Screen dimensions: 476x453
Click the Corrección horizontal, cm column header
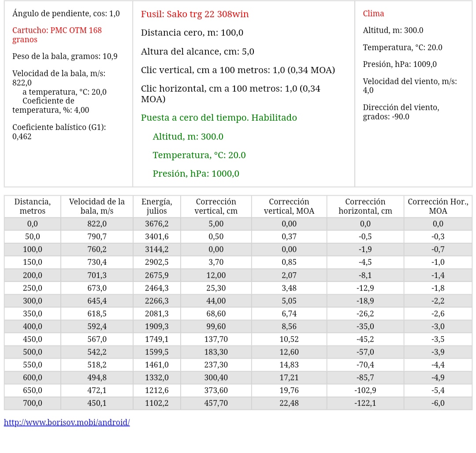coord(365,206)
